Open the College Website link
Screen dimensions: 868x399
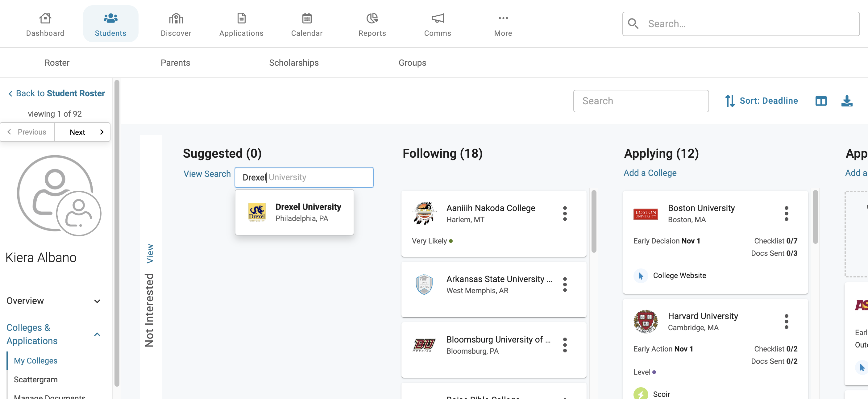679,276
